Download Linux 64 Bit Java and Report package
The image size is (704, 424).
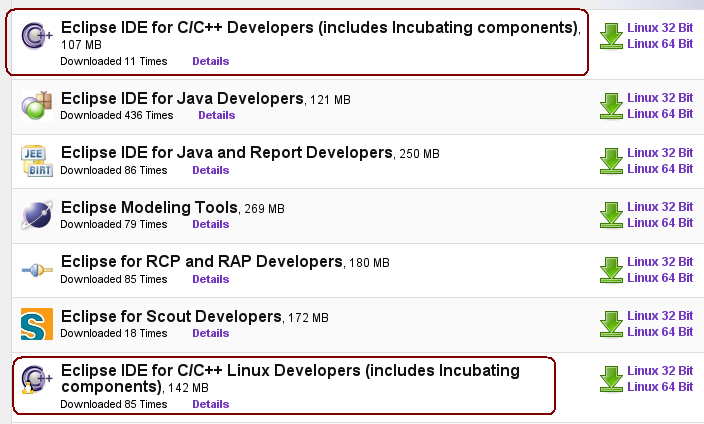pos(659,168)
